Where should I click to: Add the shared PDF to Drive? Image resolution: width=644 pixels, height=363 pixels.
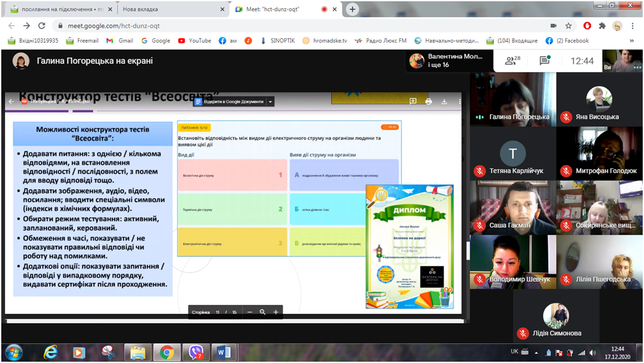tap(413, 101)
